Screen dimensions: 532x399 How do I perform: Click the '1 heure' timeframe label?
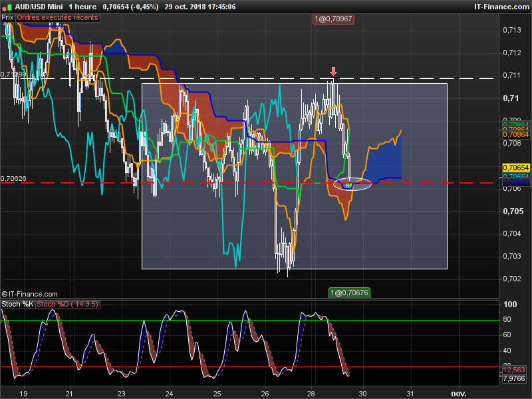82,7
